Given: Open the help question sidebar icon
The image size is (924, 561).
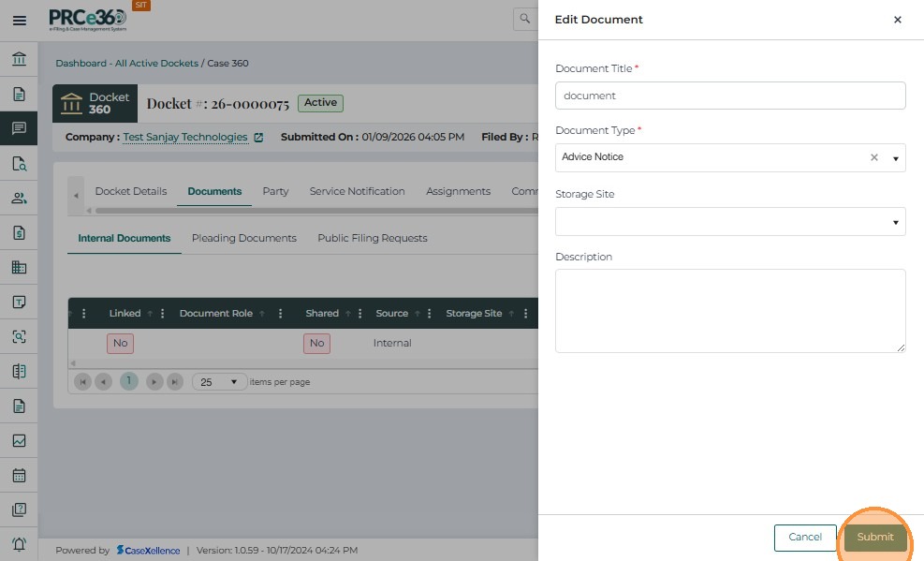Looking at the screenshot, I should (19, 509).
